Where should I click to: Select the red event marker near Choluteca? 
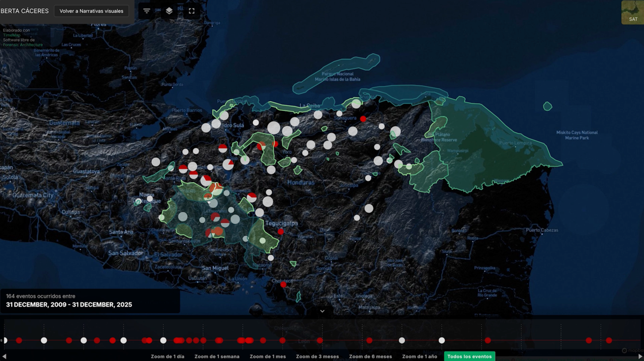coord(283,284)
